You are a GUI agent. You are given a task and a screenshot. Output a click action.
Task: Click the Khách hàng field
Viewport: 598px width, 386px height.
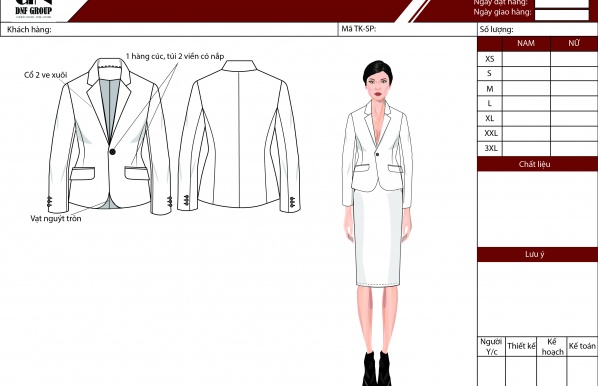pos(169,29)
